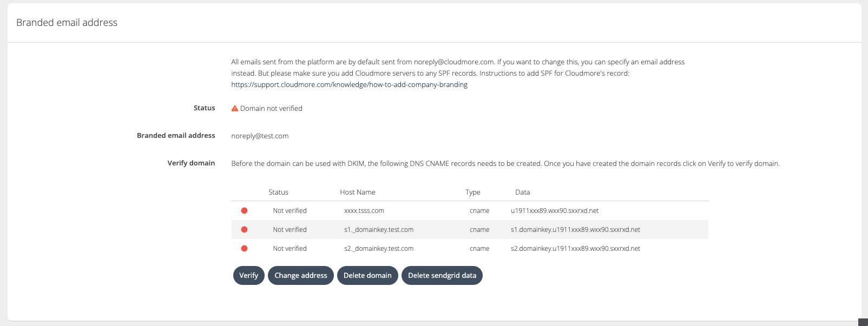The image size is (868, 326).
Task: Click red status dot for xxxx.tsss.com
Action: [x=244, y=211]
